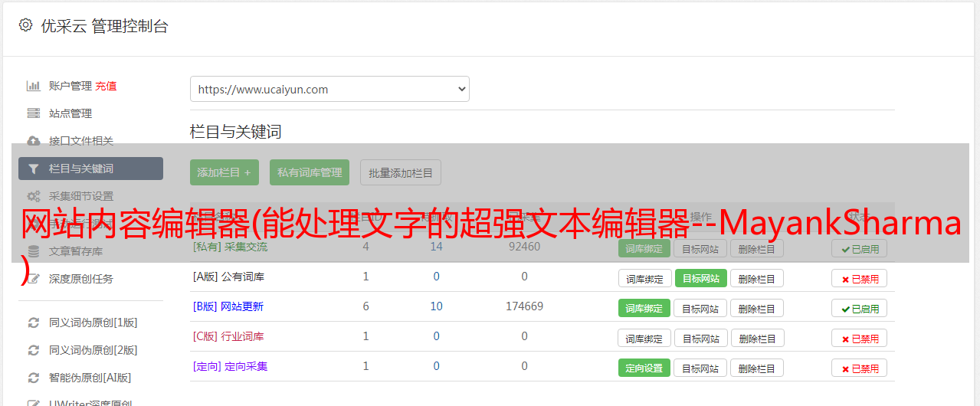
Task: Click the cogs icon of 采集细节设置
Action: (x=33, y=196)
